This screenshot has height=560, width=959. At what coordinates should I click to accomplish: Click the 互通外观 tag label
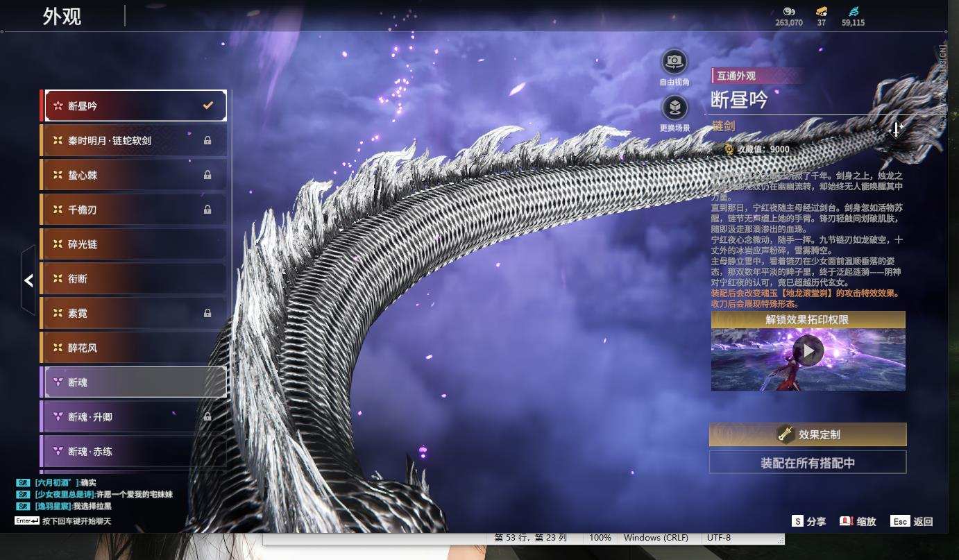pyautogui.click(x=736, y=76)
